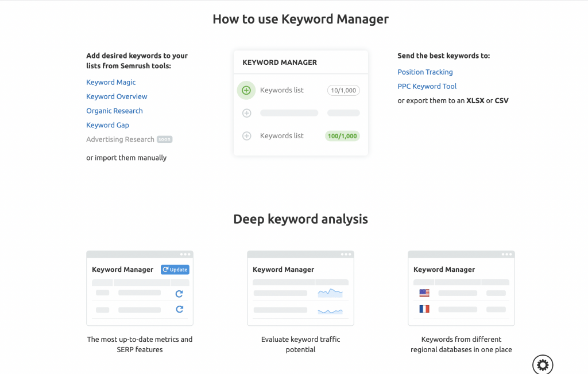
Task: Click the gray plus icon in the middle row
Action: [x=247, y=113]
